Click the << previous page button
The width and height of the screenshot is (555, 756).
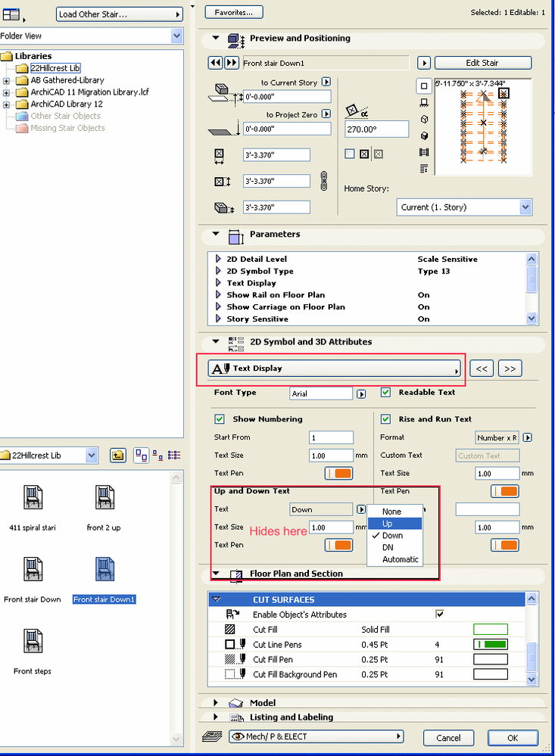coord(482,369)
